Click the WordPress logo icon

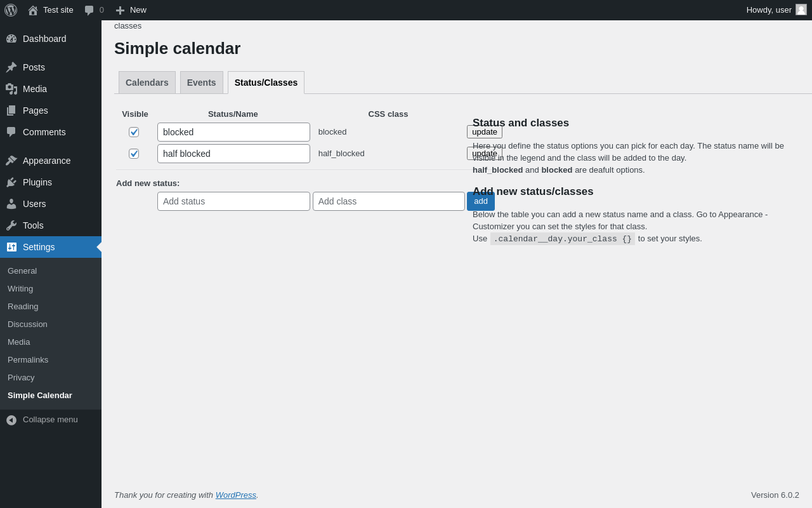(x=11, y=10)
